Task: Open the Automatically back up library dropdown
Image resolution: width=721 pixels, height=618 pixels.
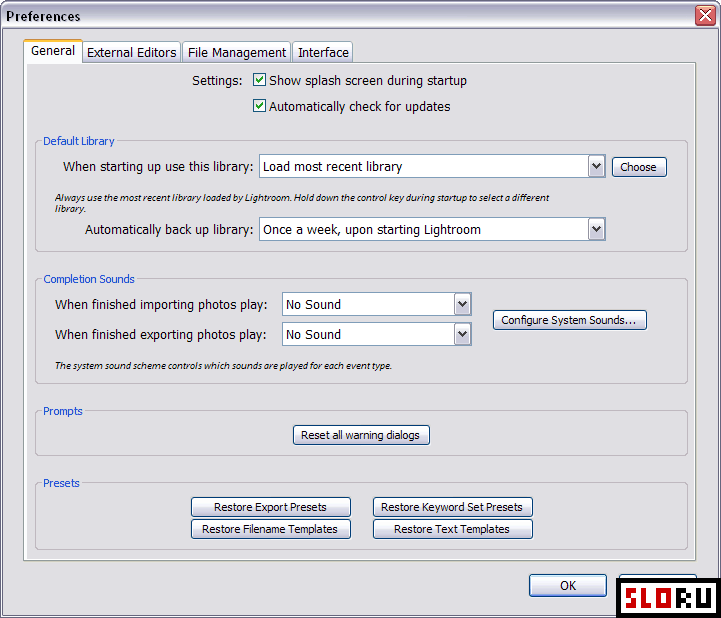Action: pyautogui.click(x=597, y=229)
